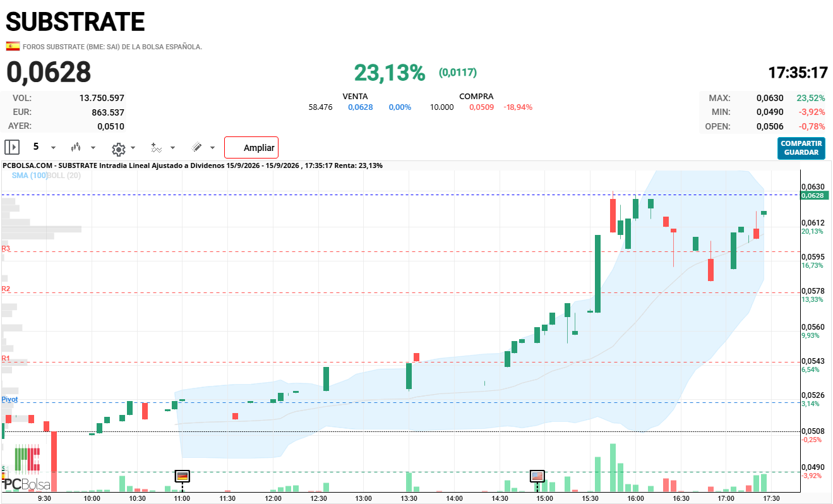Expand the time interval dropdown arrow next to 5

pos(53,148)
